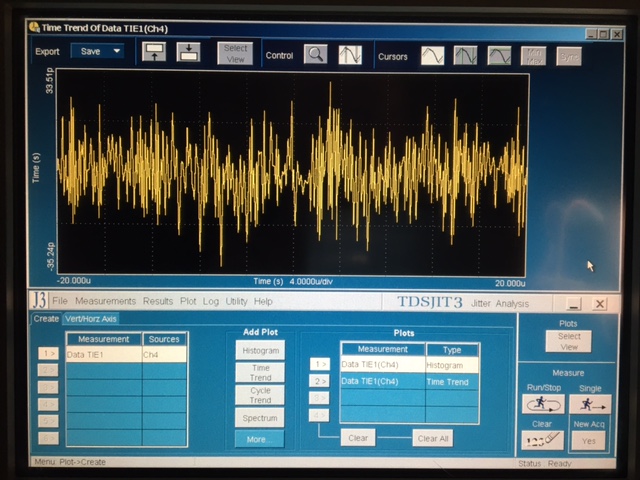This screenshot has height=480, width=640.
Task: Click the Type column header
Action: [452, 350]
